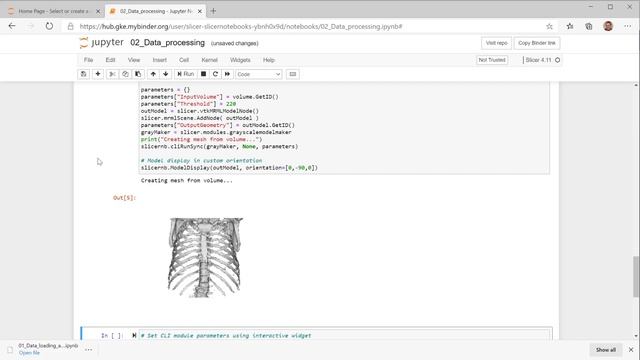Open download item options menu
The image size is (640, 360).
click(x=89, y=350)
